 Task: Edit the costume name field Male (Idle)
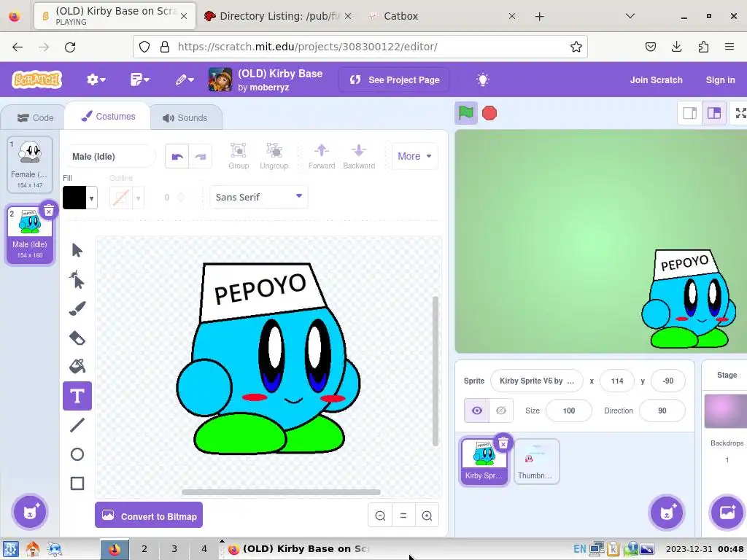point(109,157)
